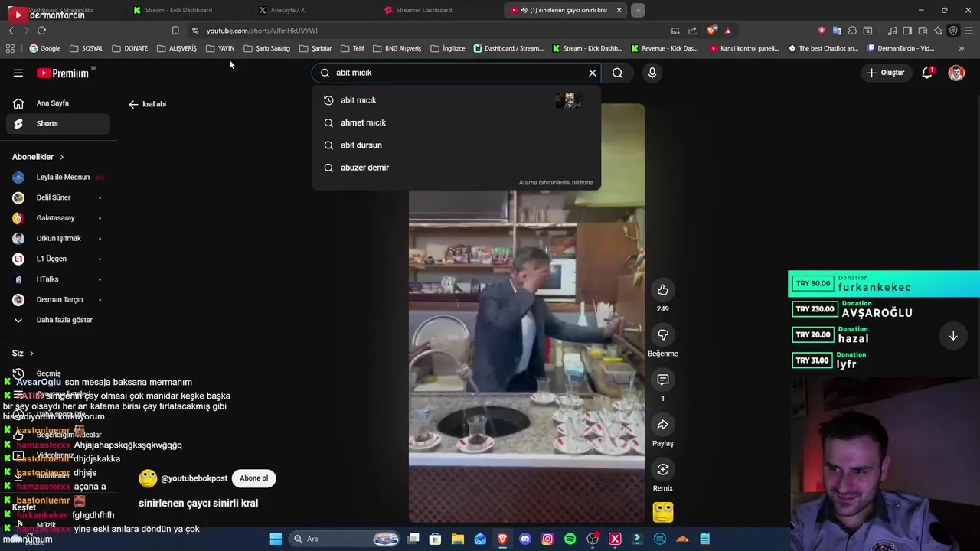980x551 pixels.
Task: Reload the page in the browser
Action: click(41, 31)
